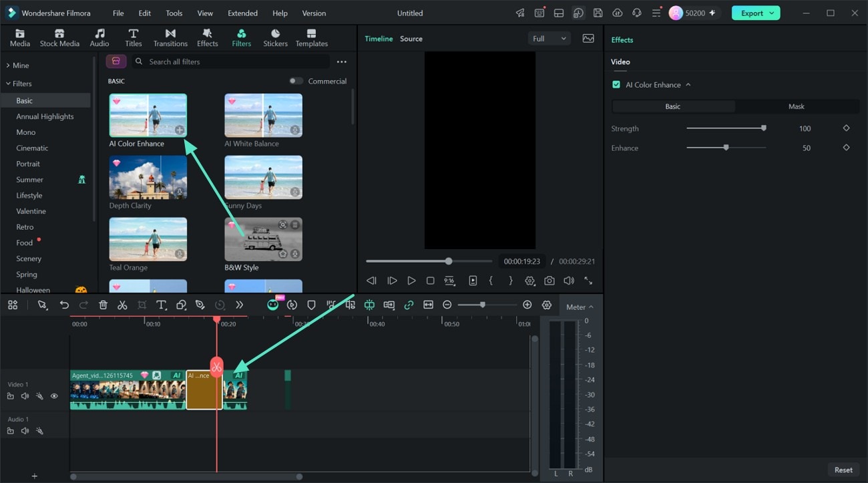Image resolution: width=868 pixels, height=483 pixels.
Task: Toggle the Commercial filter switch
Action: 295,81
